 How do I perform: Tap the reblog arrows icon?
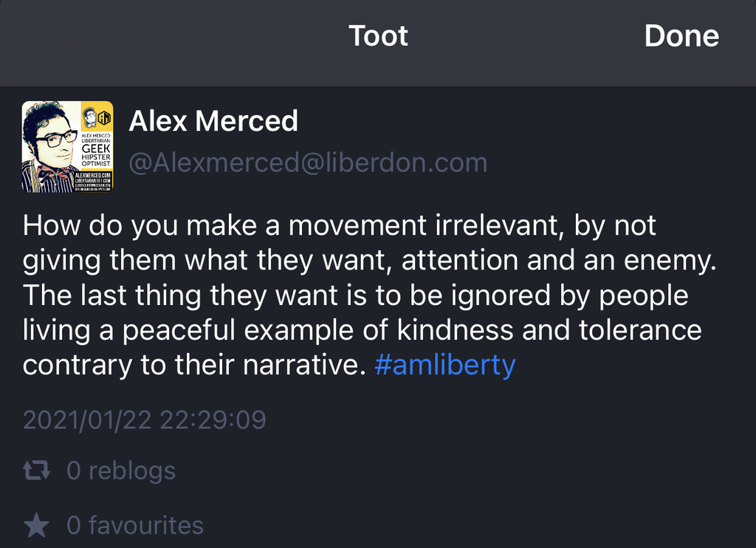point(37,470)
